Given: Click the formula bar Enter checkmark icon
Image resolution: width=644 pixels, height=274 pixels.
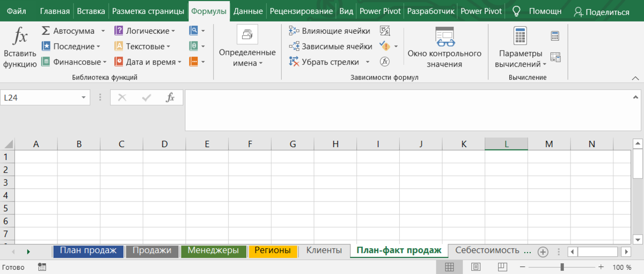Looking at the screenshot, I should [x=146, y=97].
